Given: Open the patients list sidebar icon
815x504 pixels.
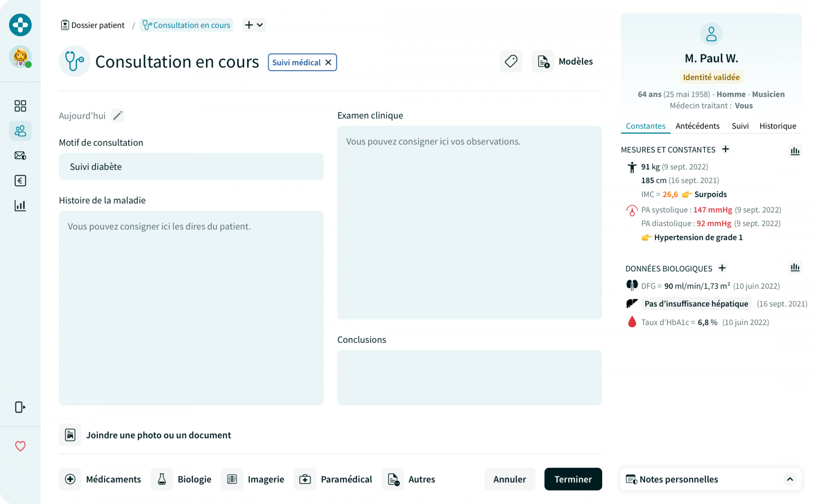Looking at the screenshot, I should [x=20, y=131].
